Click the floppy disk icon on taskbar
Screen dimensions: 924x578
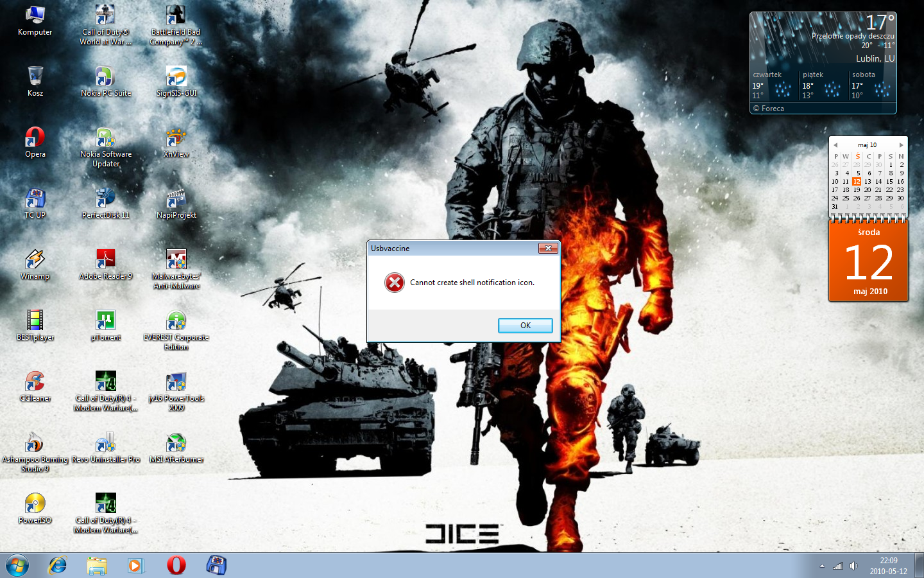tap(216, 565)
